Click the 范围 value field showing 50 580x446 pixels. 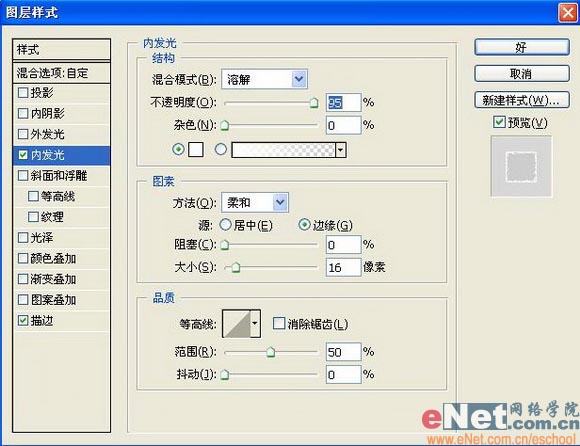pyautogui.click(x=343, y=352)
